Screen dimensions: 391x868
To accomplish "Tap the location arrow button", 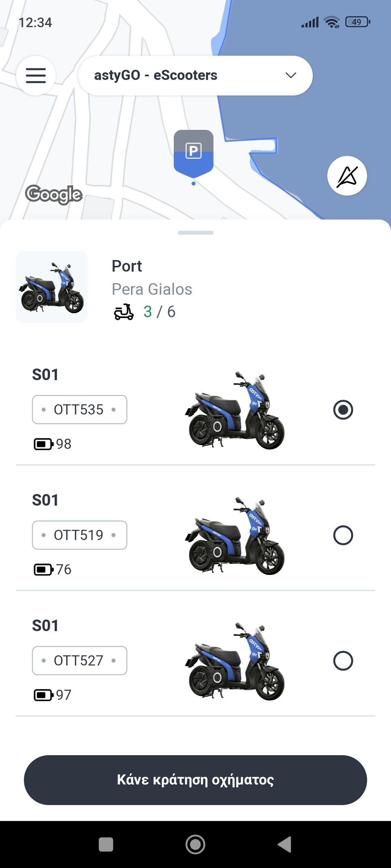I will [x=347, y=176].
